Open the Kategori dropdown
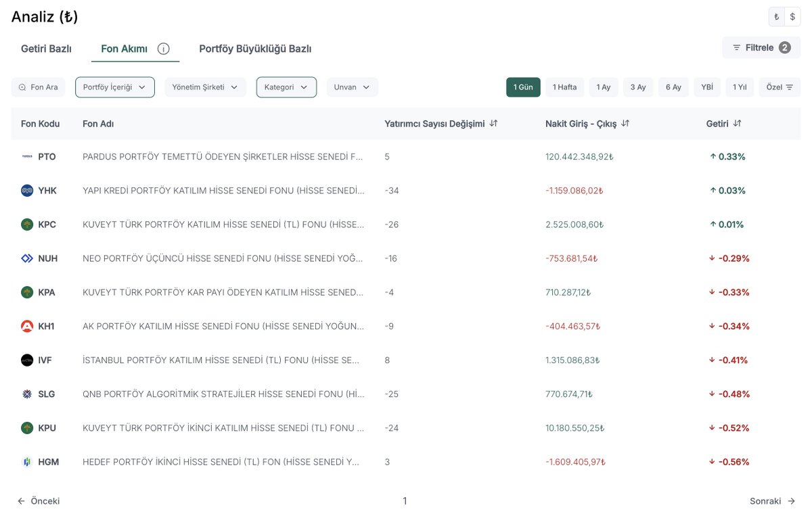This screenshot has height=518, width=812. [x=286, y=87]
